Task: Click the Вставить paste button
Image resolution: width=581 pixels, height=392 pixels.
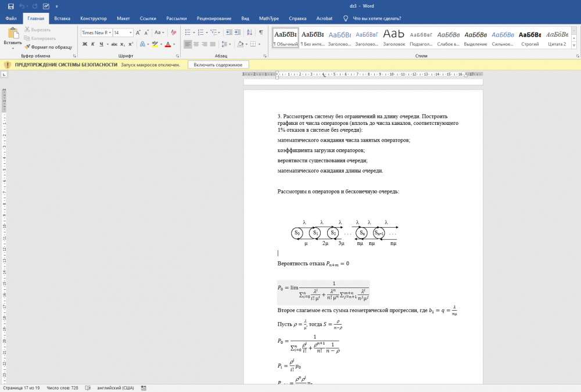Action: [12, 38]
